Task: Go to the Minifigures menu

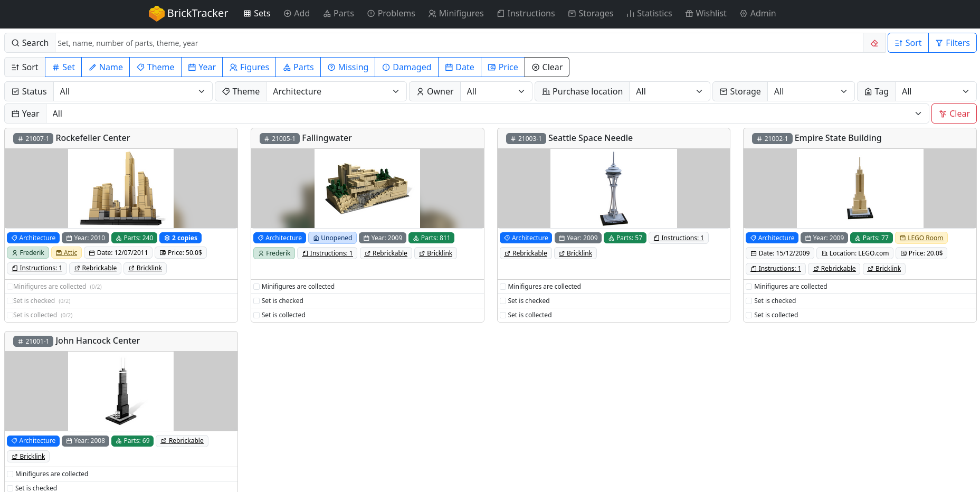Action: 455,14
